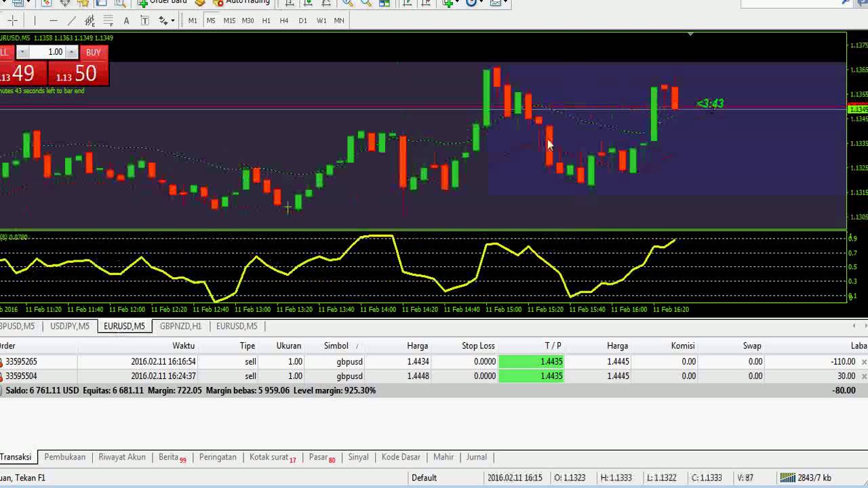Image resolution: width=868 pixels, height=488 pixels.
Task: Click the Zoom Out magnifier icon
Action: coord(366,3)
